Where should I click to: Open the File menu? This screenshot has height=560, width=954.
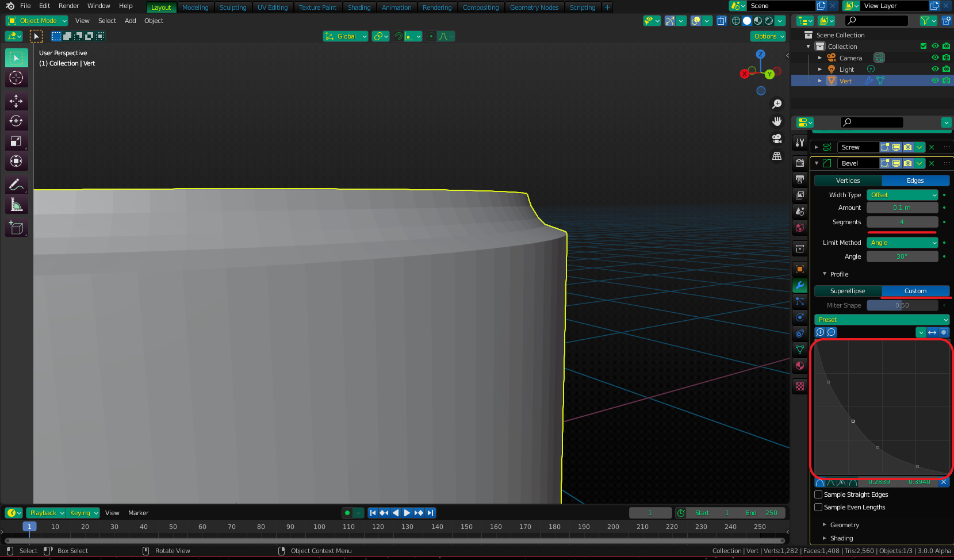25,6
